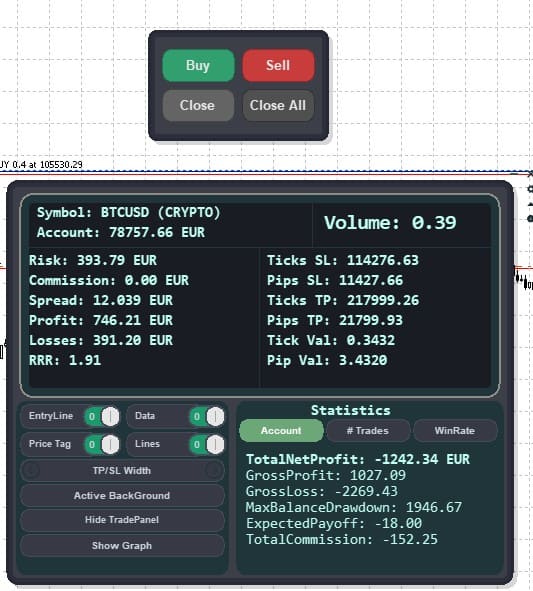This screenshot has height=591, width=533.
Task: Click the Losses: 391.20 EUR value
Action: (x=101, y=340)
